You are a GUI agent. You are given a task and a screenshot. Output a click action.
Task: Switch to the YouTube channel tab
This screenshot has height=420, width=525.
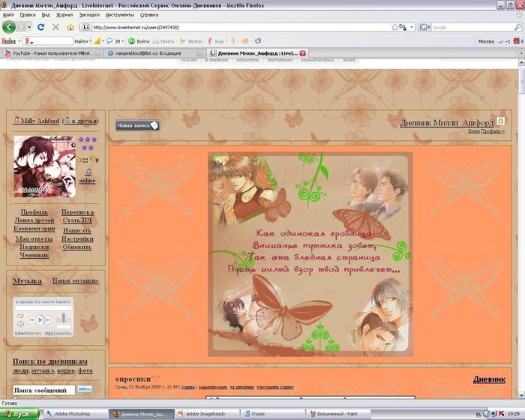52,53
